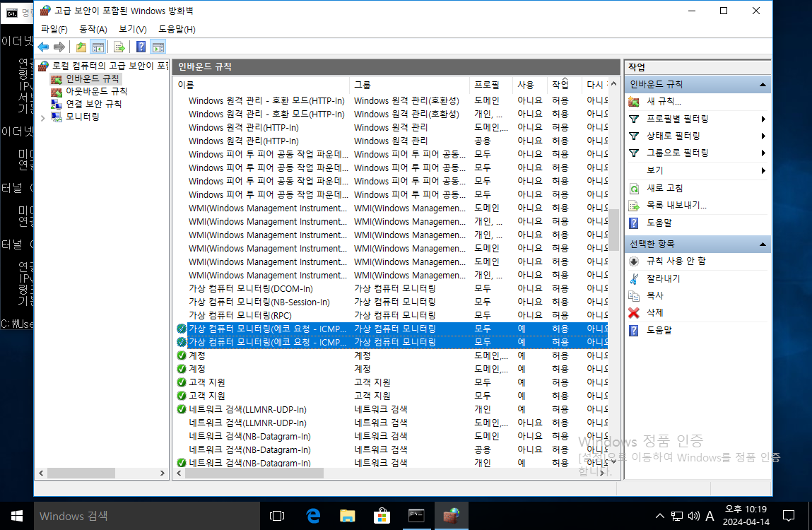Image resolution: width=812 pixels, height=530 pixels.
Task: Open the Windows Start menu
Action: [x=16, y=516]
